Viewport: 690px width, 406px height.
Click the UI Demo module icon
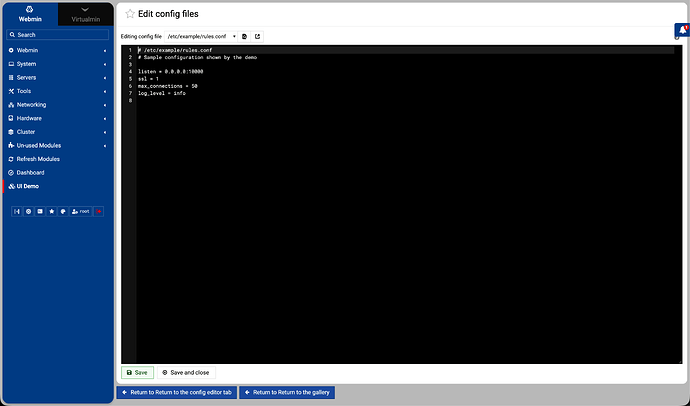pos(11,187)
